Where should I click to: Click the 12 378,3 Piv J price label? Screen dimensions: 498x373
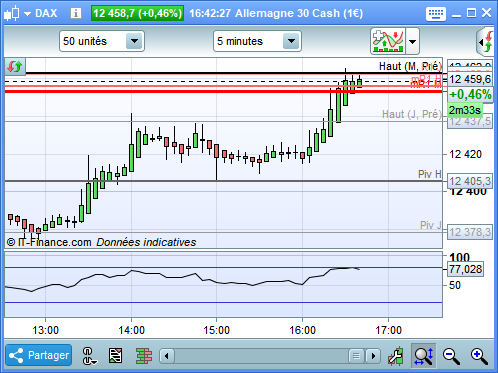[470, 232]
